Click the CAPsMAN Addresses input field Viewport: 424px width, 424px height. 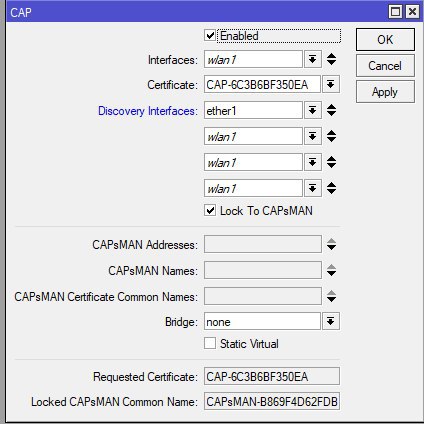tap(263, 244)
